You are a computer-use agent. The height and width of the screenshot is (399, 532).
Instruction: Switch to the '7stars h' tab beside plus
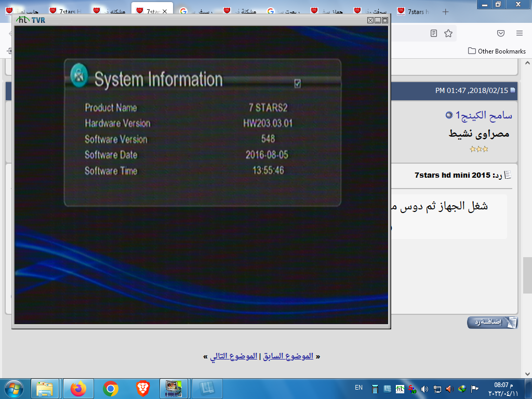click(x=414, y=11)
